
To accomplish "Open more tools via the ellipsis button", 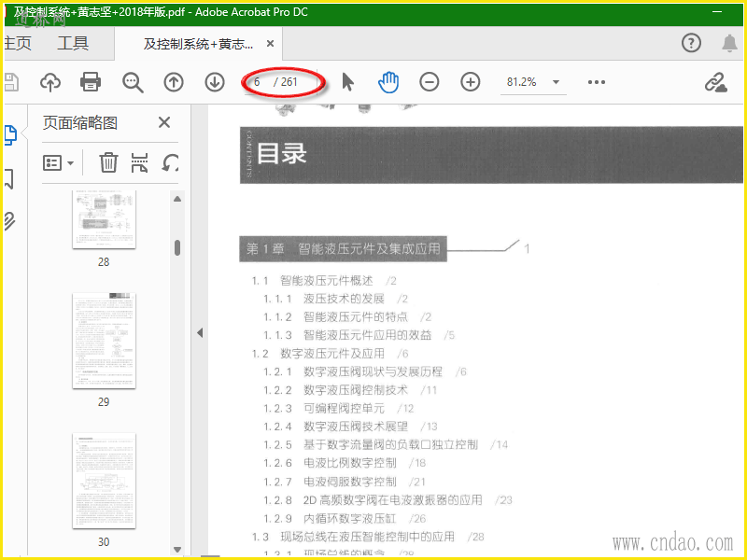I will pyautogui.click(x=597, y=82).
